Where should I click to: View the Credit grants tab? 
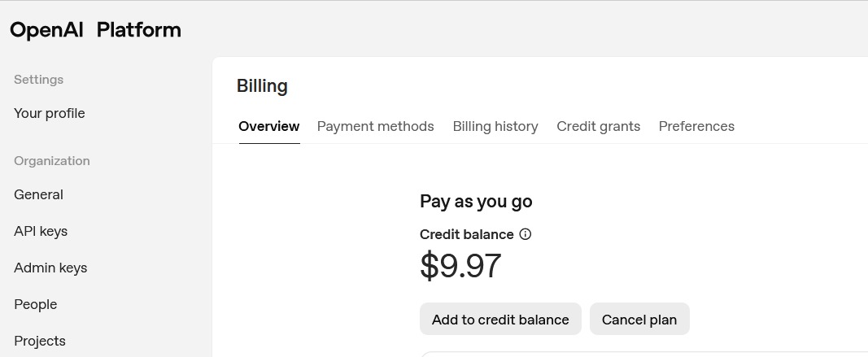[599, 126]
